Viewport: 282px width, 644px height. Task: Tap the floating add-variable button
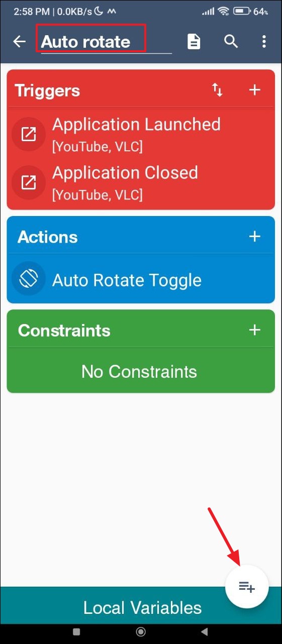[247, 586]
